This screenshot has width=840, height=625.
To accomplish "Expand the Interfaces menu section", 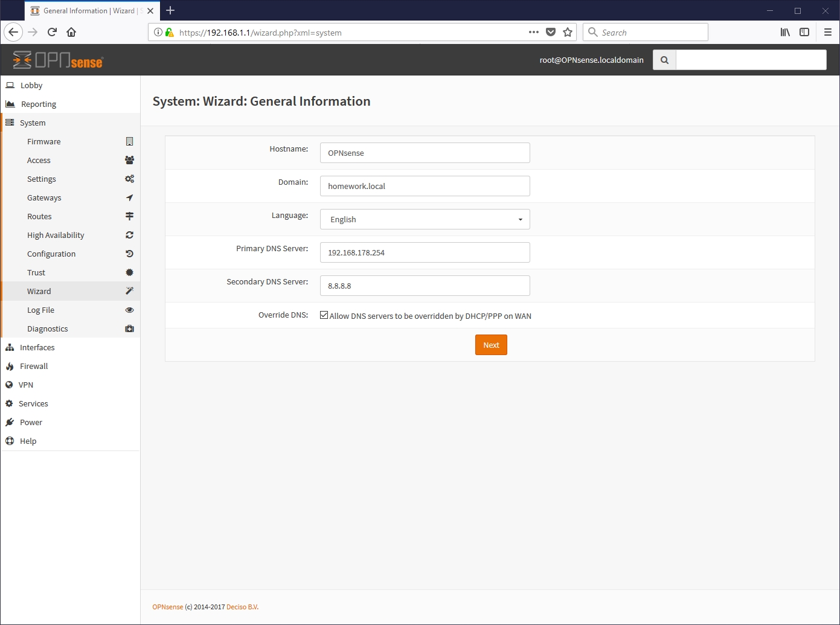I will click(37, 347).
